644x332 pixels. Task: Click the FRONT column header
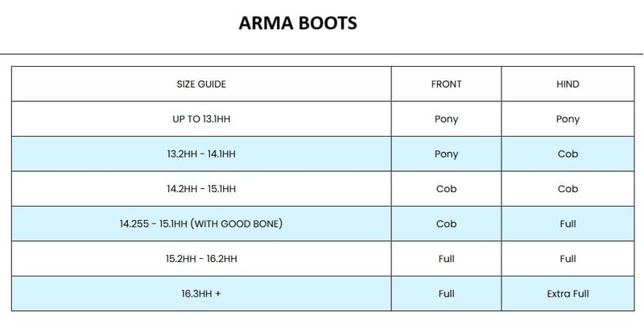[446, 84]
